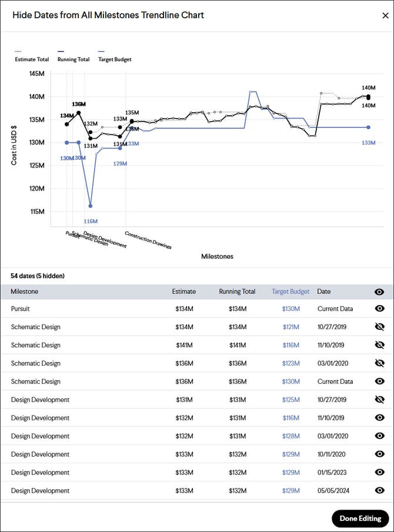Click the Done Editing button
The height and width of the screenshot is (532, 394).
(x=360, y=518)
